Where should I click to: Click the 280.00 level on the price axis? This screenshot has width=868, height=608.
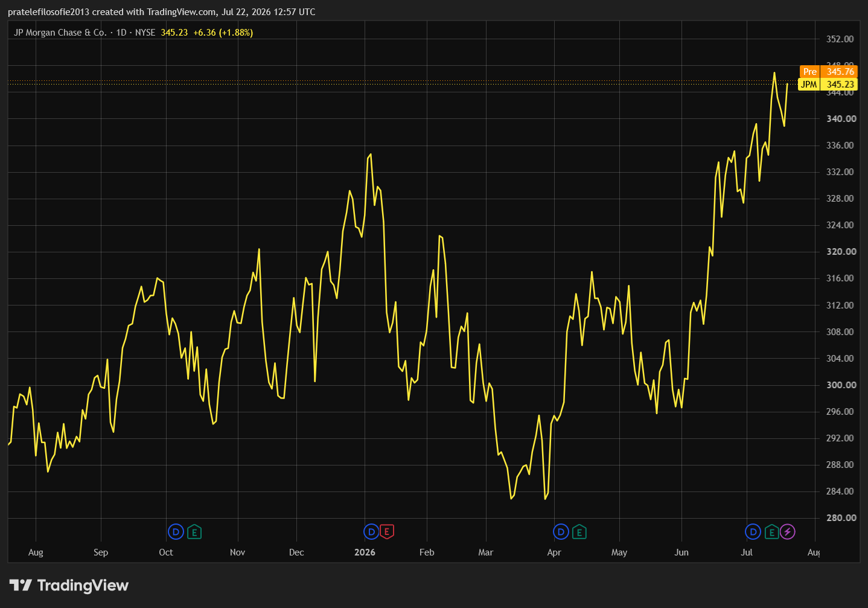[x=841, y=518]
